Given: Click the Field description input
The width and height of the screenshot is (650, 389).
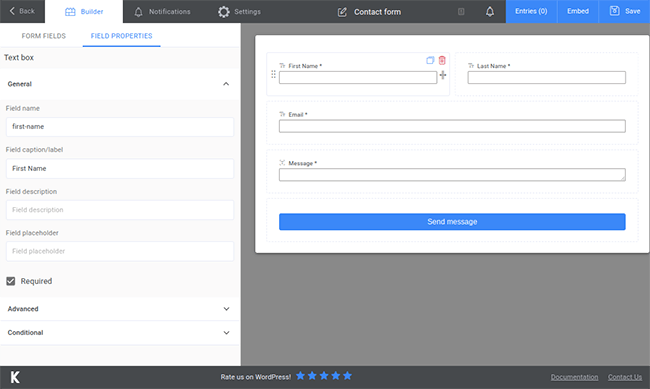Looking at the screenshot, I should pos(120,210).
